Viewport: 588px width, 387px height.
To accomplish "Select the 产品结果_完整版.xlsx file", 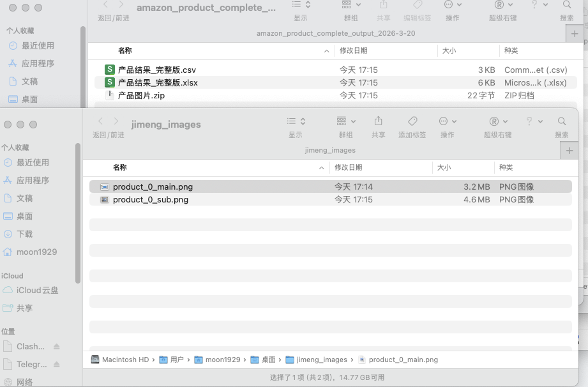I will [158, 82].
